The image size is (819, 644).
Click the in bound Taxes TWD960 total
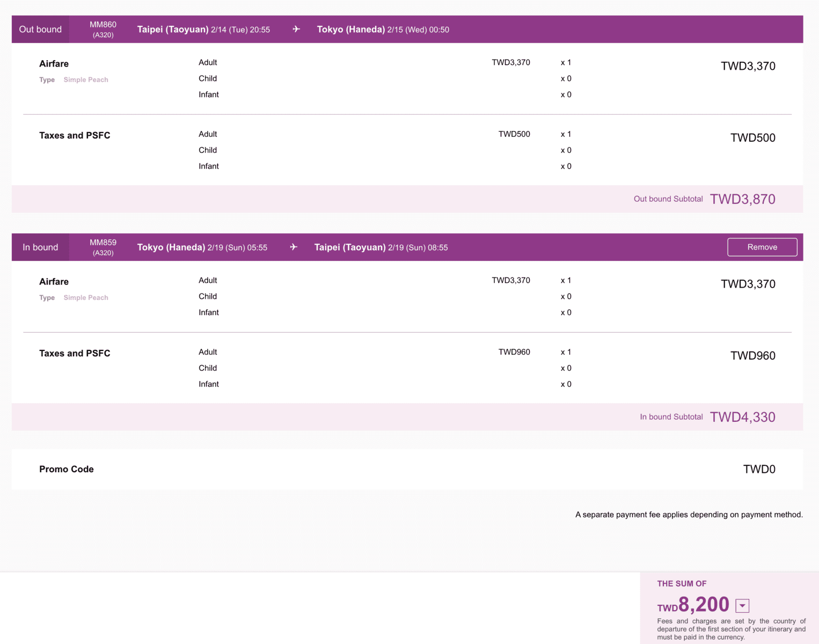coord(753,356)
